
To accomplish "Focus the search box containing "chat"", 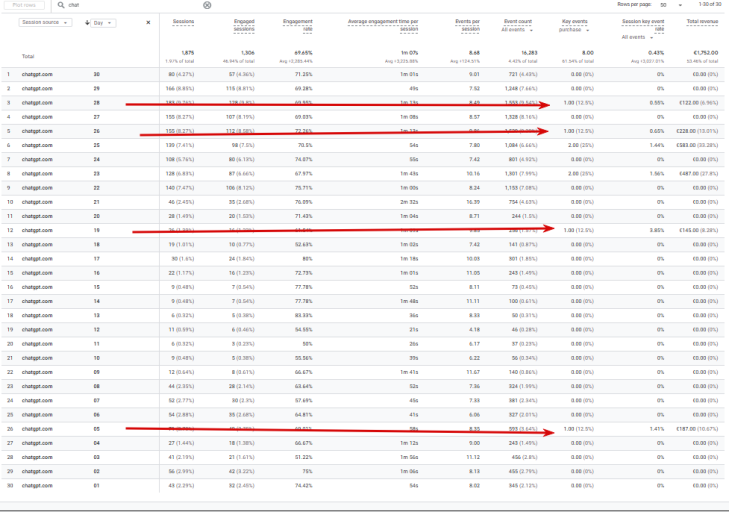I will click(133, 5).
